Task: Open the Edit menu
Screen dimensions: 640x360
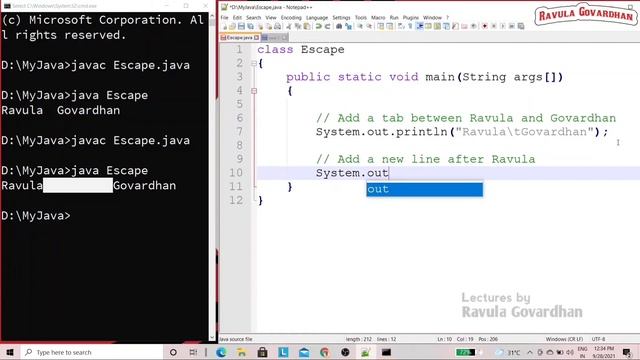Action: click(x=237, y=18)
